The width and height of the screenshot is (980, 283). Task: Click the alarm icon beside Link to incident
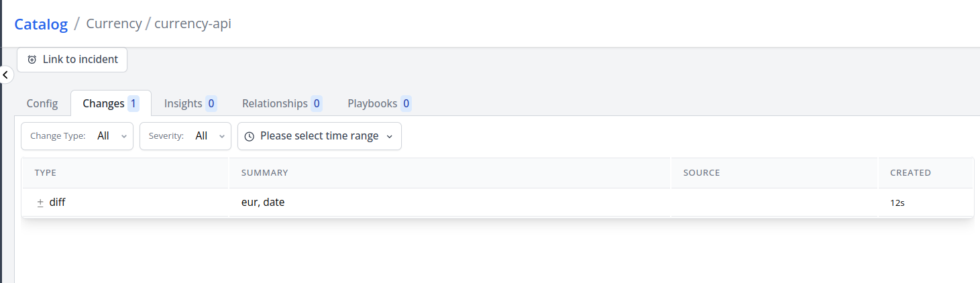point(32,60)
